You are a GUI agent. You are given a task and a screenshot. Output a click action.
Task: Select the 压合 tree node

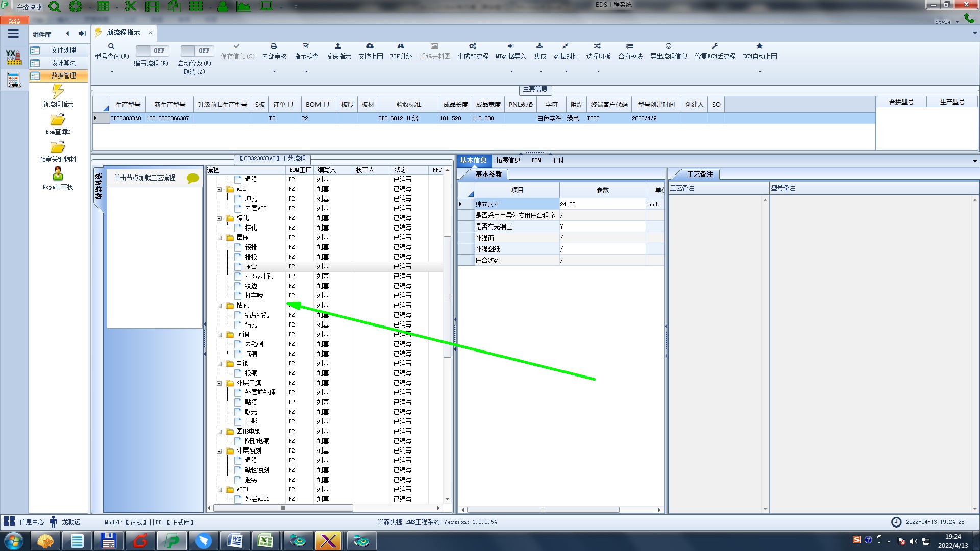point(251,267)
